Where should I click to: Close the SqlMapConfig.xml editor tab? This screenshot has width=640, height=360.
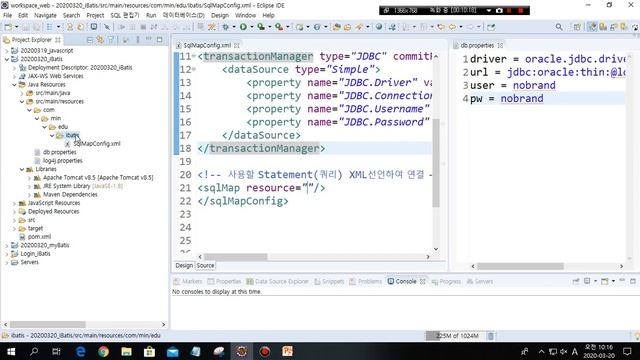[x=237, y=45]
